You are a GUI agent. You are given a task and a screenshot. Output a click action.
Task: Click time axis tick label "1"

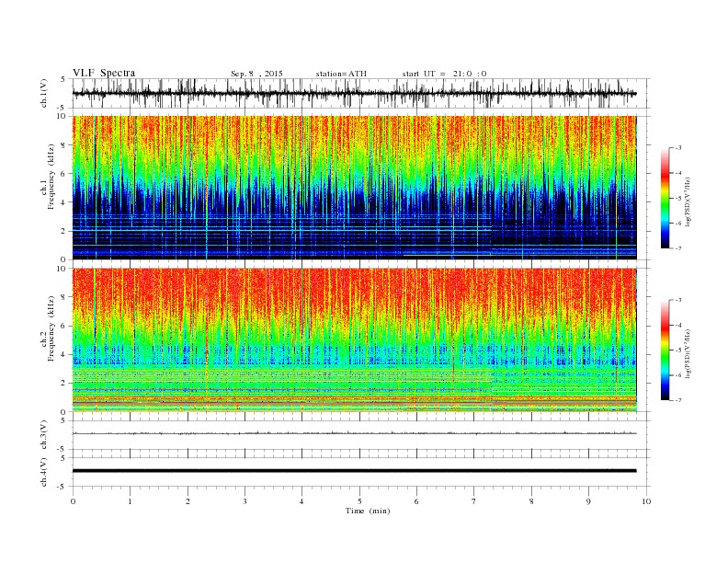[x=130, y=501]
